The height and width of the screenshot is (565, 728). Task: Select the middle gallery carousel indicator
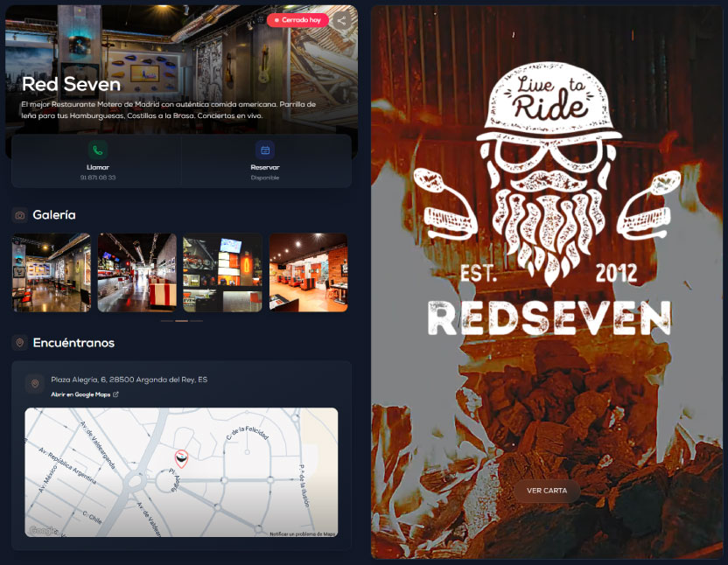point(181,321)
